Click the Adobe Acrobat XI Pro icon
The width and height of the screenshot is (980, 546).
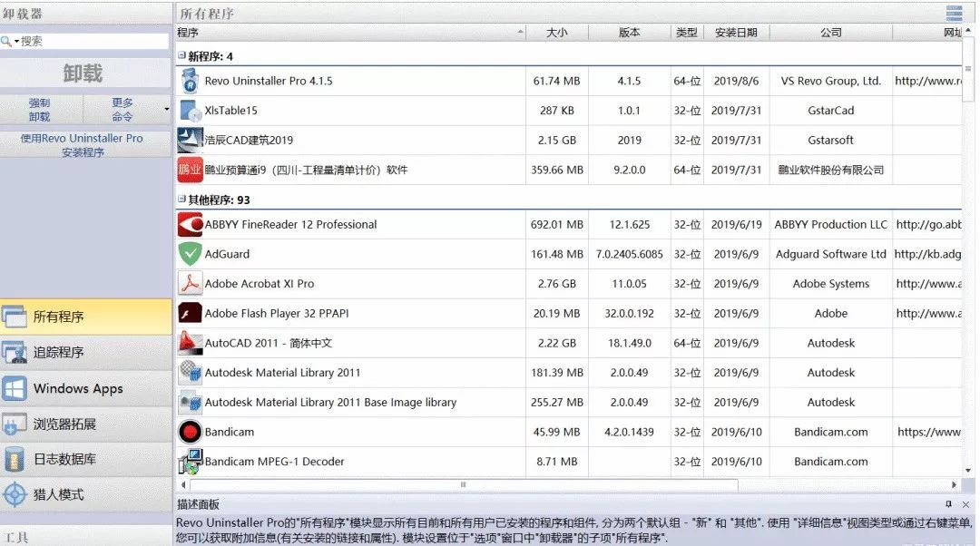point(190,284)
